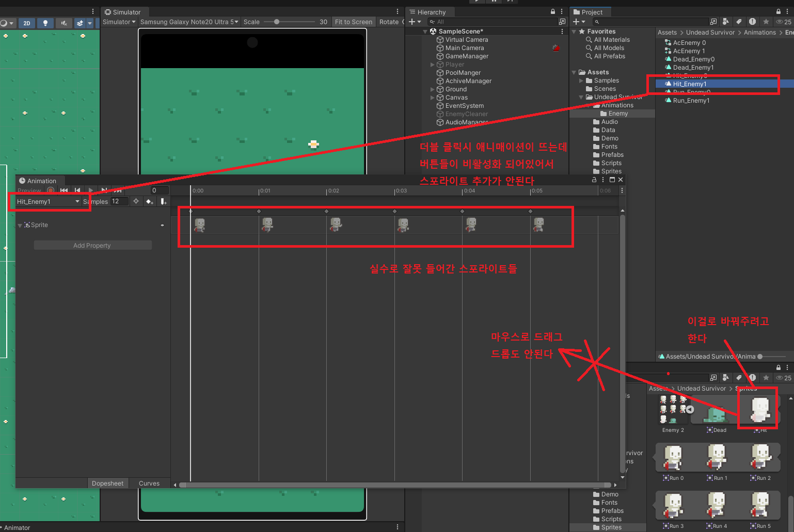794x532 pixels.
Task: Lock the upper Project panel
Action: click(779, 11)
